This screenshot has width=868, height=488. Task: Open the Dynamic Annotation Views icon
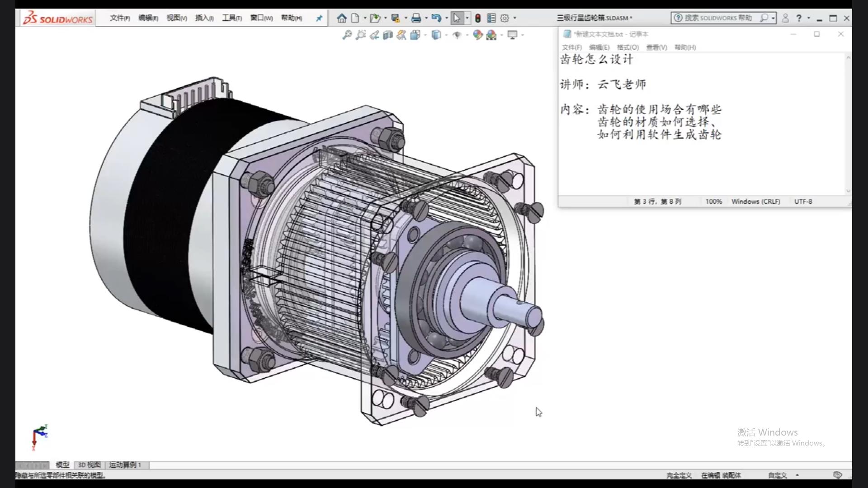pos(401,35)
